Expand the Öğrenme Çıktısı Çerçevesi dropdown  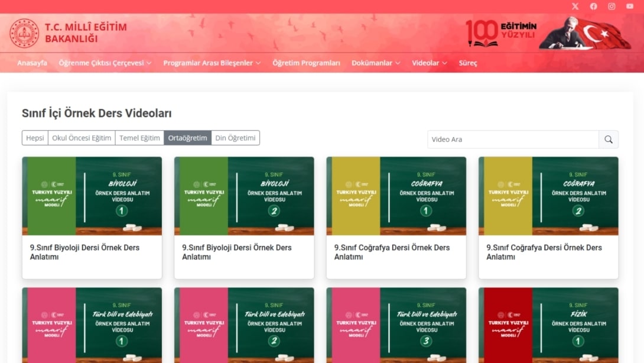point(105,63)
